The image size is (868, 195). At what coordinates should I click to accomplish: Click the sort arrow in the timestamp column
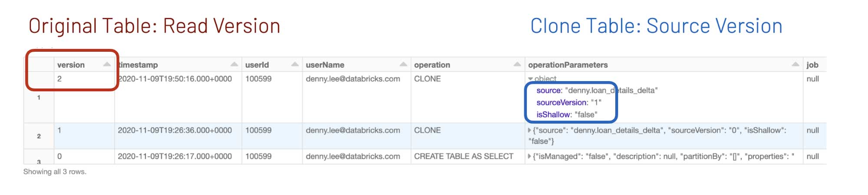tap(234, 64)
